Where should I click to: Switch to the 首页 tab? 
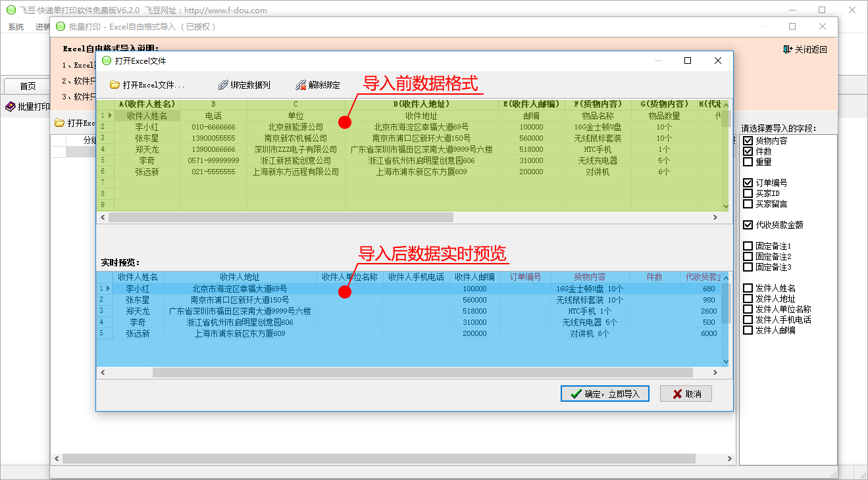[x=28, y=86]
